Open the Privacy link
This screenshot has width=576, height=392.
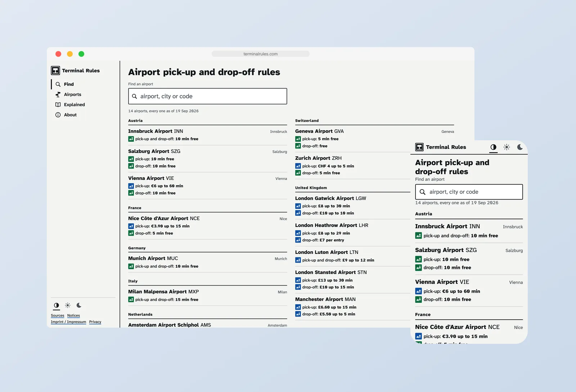95,322
